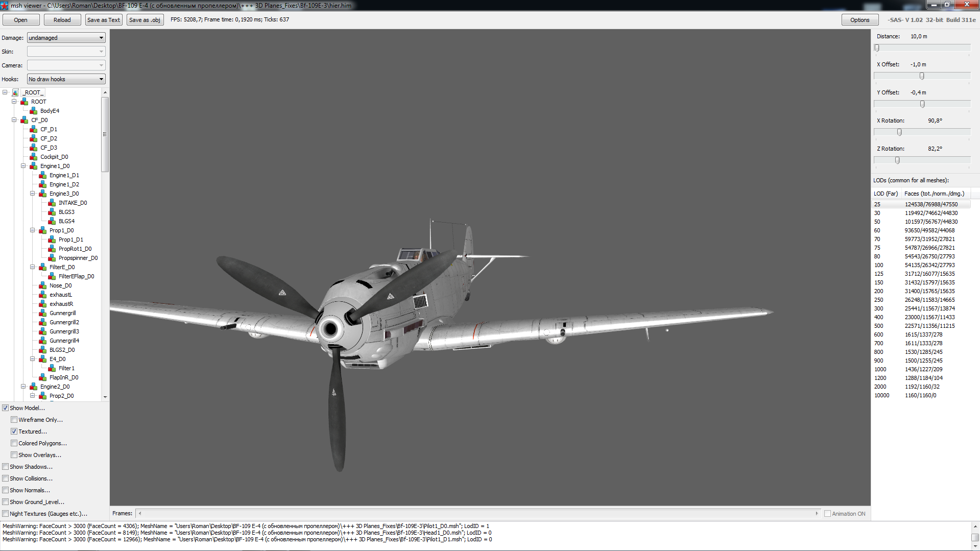Click the BLGS4 mesh icon
This screenshot has height=551, width=980.
click(x=52, y=221)
